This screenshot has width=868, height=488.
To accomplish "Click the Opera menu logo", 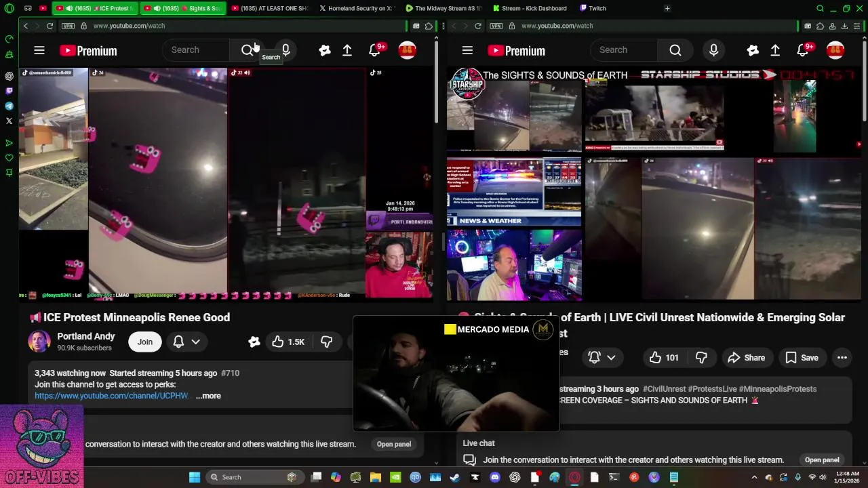I will click(9, 9).
